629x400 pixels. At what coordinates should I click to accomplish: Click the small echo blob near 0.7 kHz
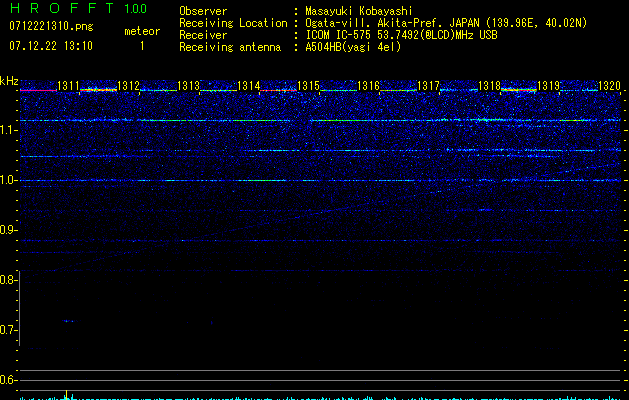[x=69, y=321]
